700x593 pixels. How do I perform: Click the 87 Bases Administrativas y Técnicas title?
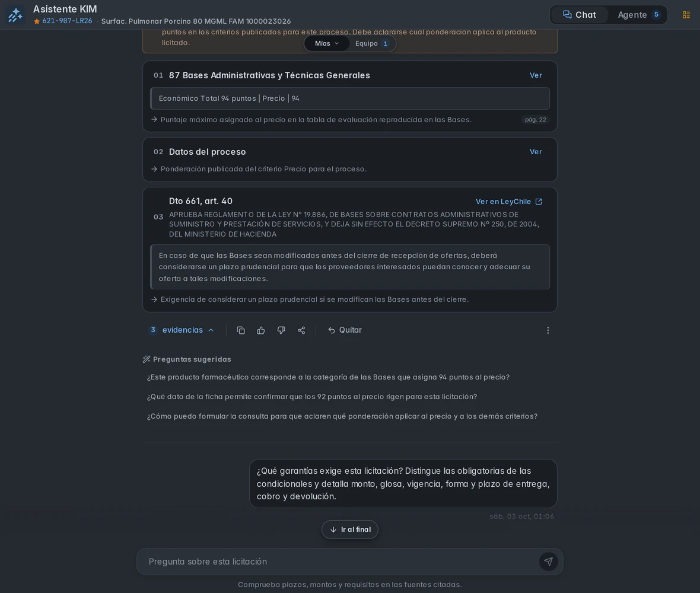point(269,75)
